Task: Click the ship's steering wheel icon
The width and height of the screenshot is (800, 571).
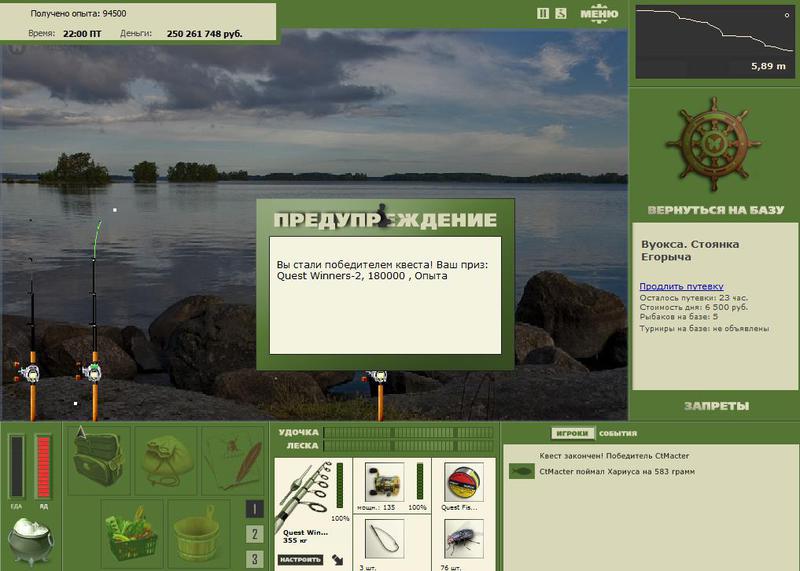Action: (713, 144)
